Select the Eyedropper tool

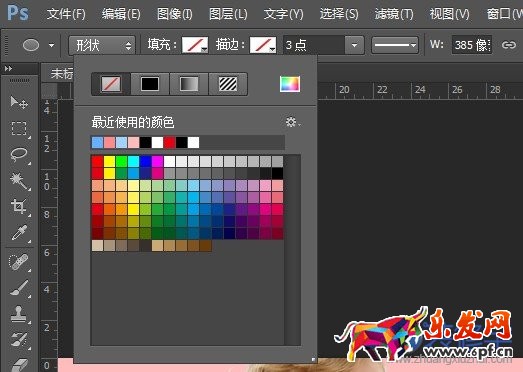pos(19,233)
